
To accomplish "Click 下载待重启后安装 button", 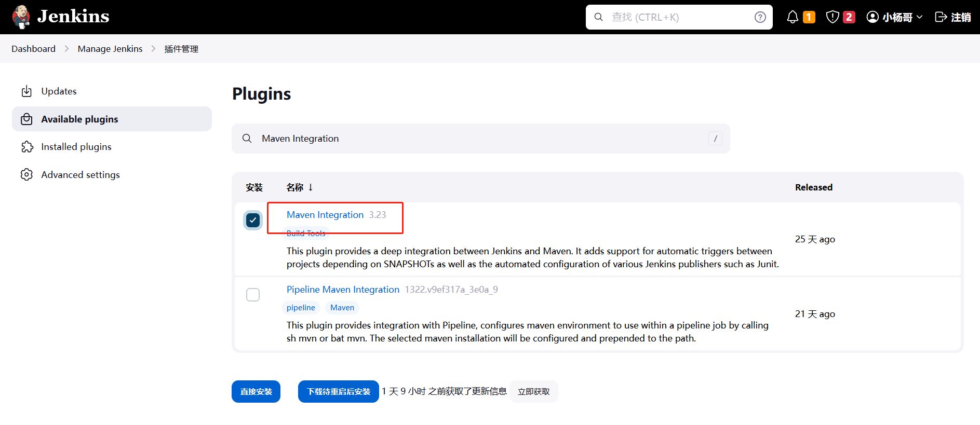I will (339, 392).
